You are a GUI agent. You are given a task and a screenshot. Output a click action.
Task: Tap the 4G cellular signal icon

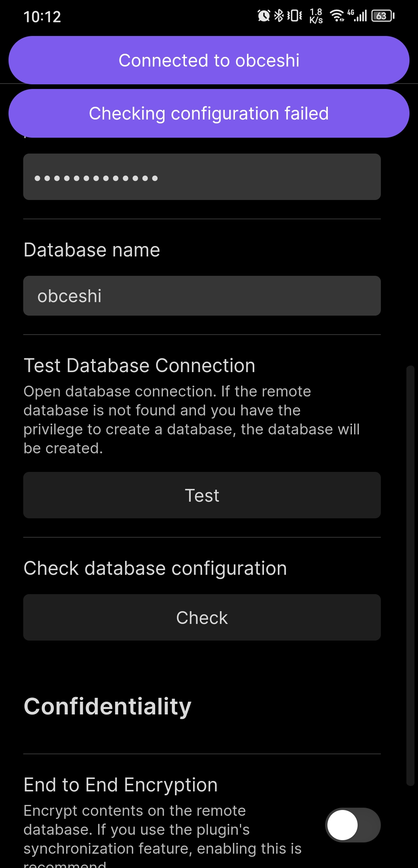(x=358, y=15)
